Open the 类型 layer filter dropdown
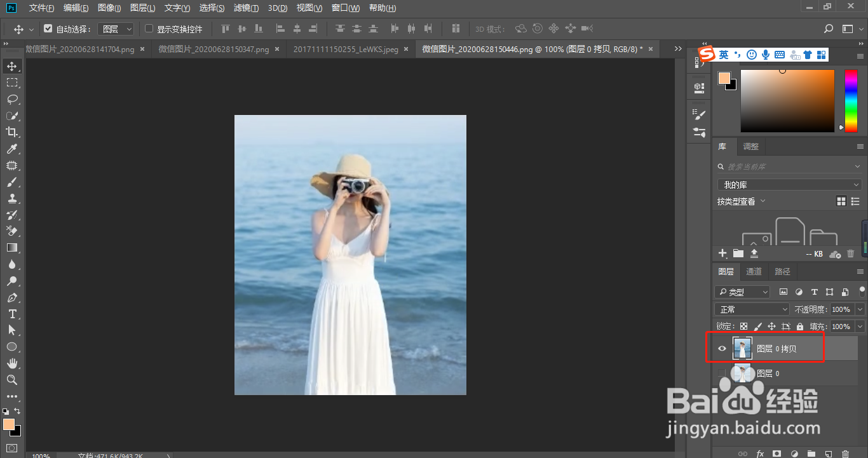868x458 pixels. [x=742, y=292]
